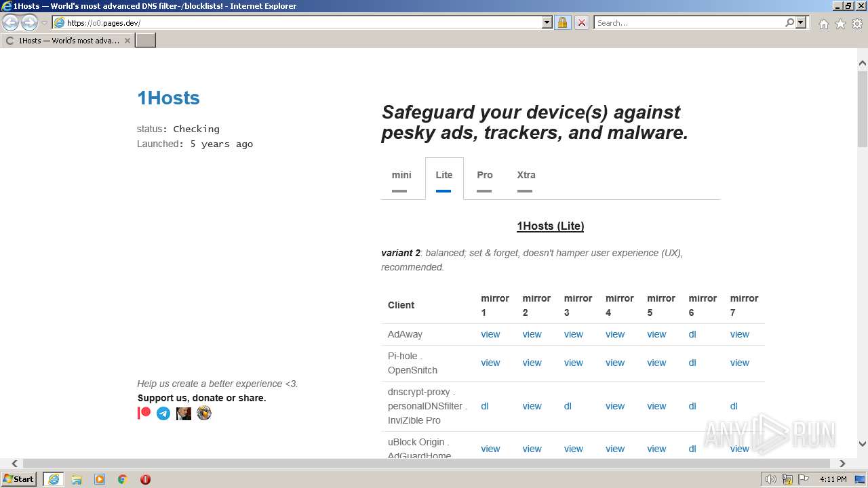868x488 pixels.
Task: Open AdAway mirror 7 view link
Action: click(739, 334)
